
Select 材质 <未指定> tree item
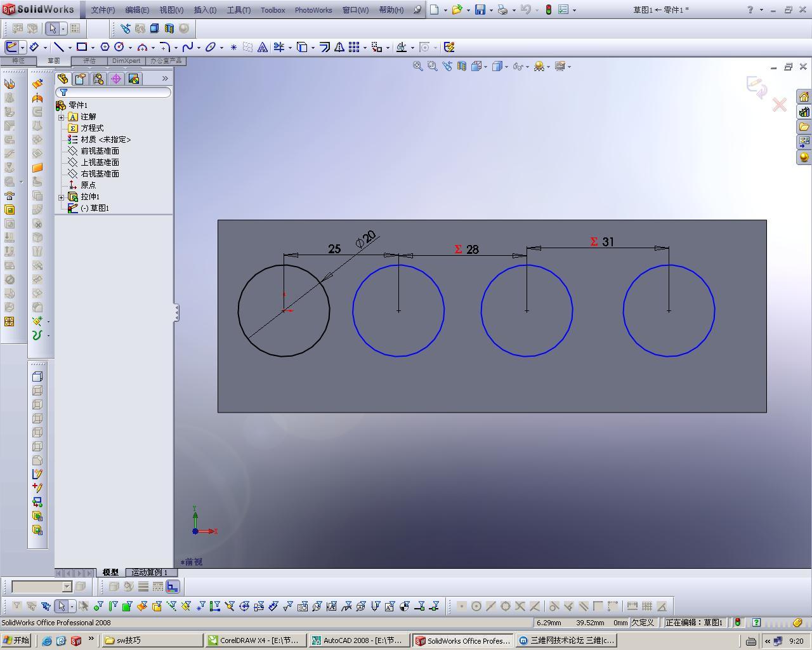click(x=105, y=140)
